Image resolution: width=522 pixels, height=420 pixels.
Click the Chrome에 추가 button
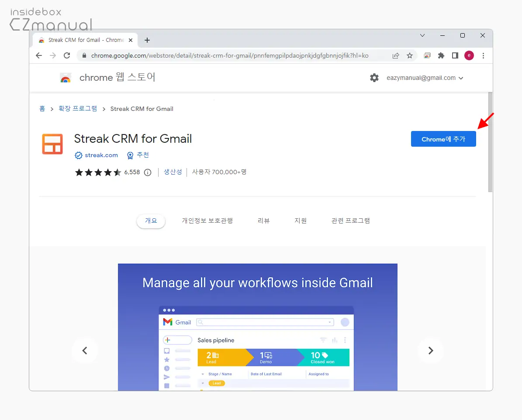click(x=443, y=139)
